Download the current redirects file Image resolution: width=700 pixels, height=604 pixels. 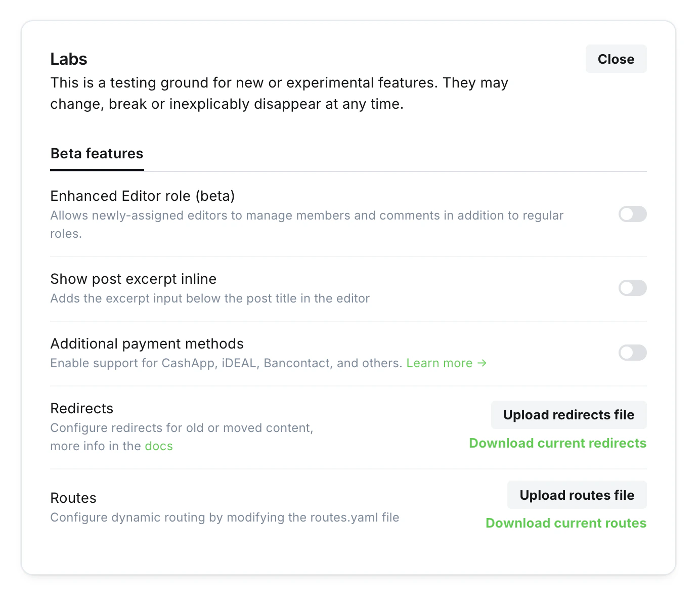[557, 443]
